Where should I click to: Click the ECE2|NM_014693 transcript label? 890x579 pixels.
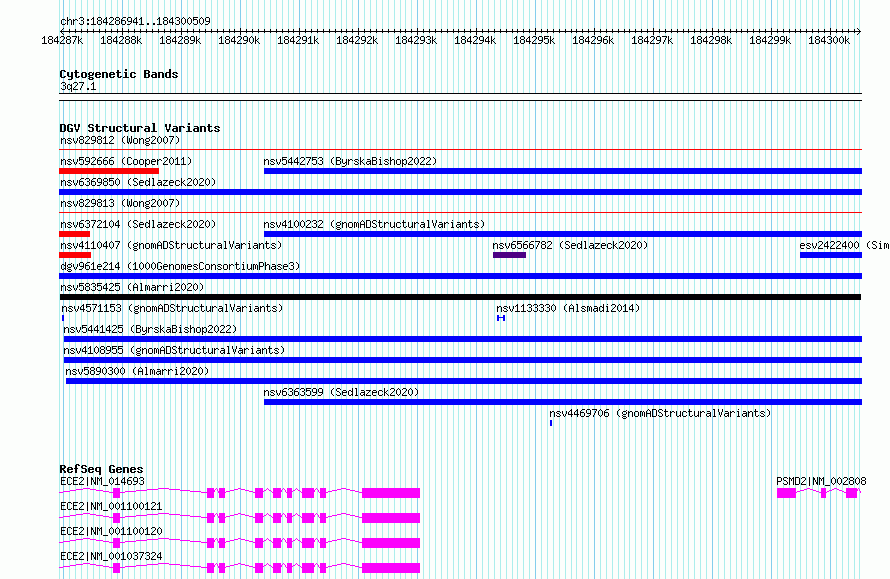click(x=102, y=481)
